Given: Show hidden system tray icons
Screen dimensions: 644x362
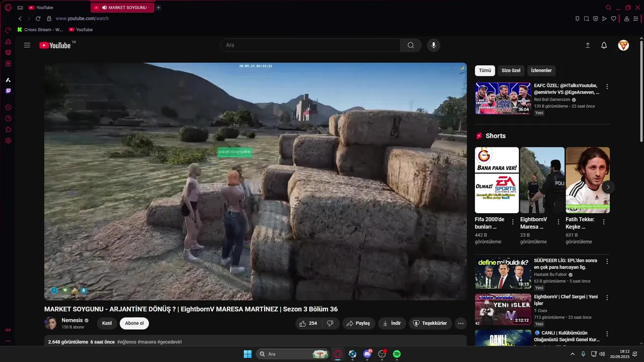Looking at the screenshot, I should pyautogui.click(x=573, y=354).
